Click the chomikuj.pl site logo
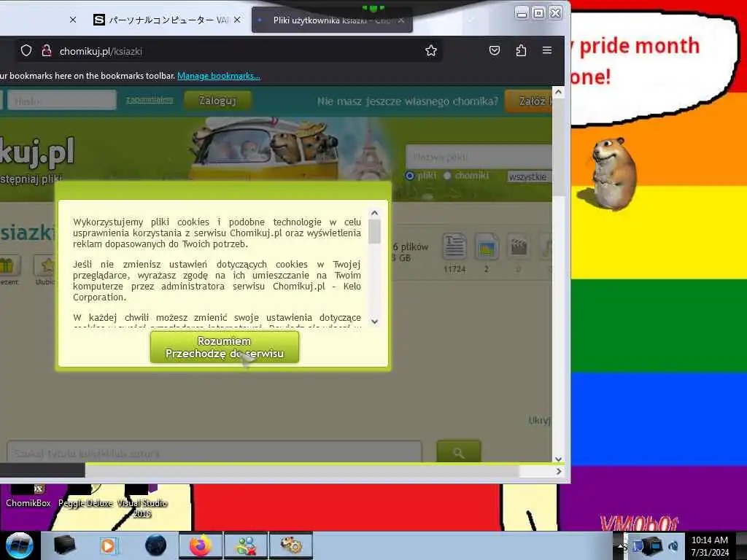The width and height of the screenshot is (747, 560). point(36,152)
